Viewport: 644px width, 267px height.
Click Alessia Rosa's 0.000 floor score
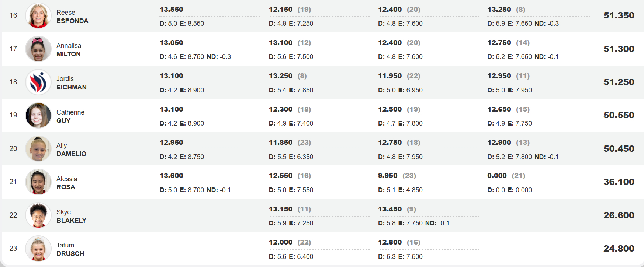coord(497,176)
